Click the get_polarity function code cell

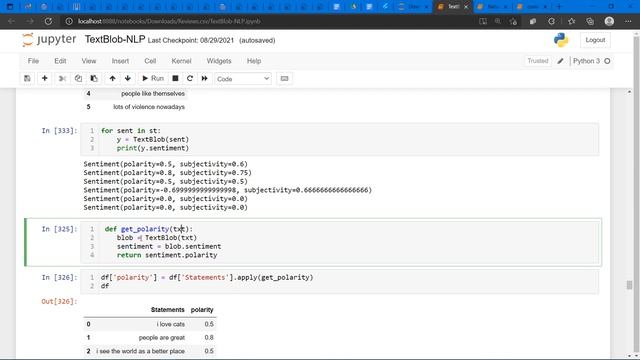[340, 242]
